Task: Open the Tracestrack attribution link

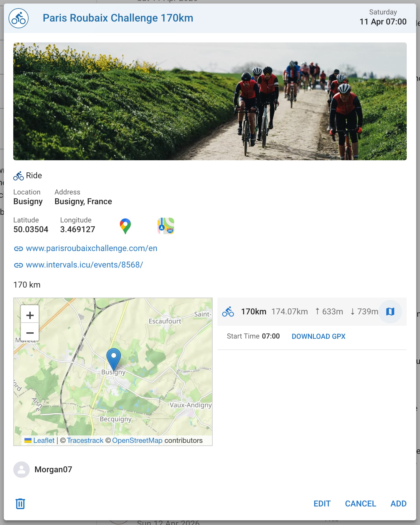Action: point(85,440)
